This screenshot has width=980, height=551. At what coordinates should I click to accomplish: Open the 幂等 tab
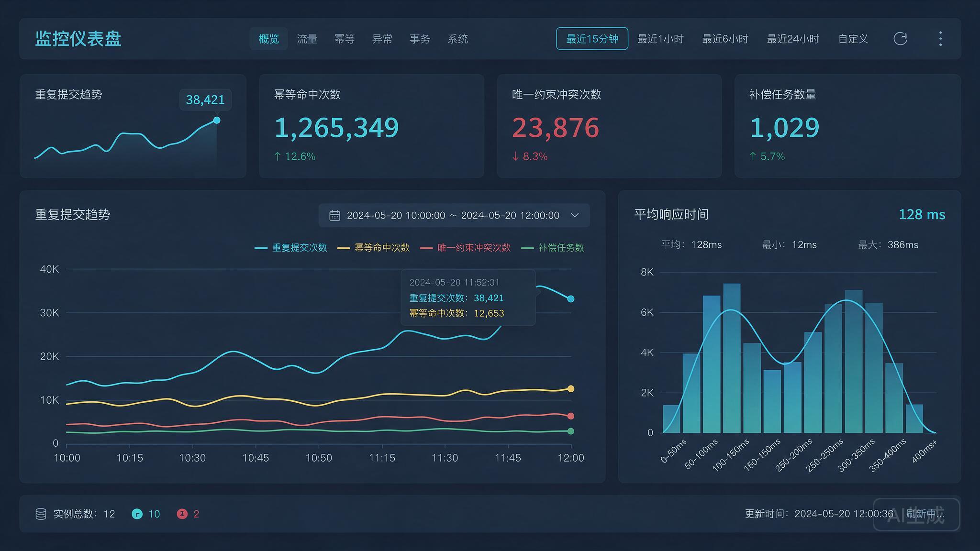345,39
